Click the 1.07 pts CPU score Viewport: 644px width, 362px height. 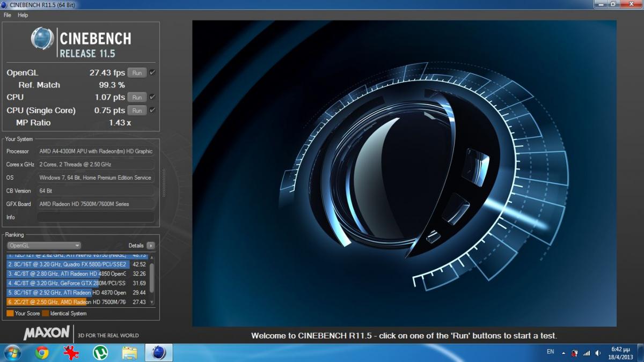110,98
